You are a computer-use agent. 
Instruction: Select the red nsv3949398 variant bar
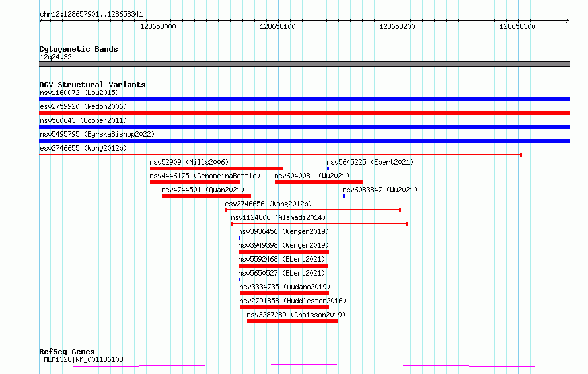click(x=283, y=252)
